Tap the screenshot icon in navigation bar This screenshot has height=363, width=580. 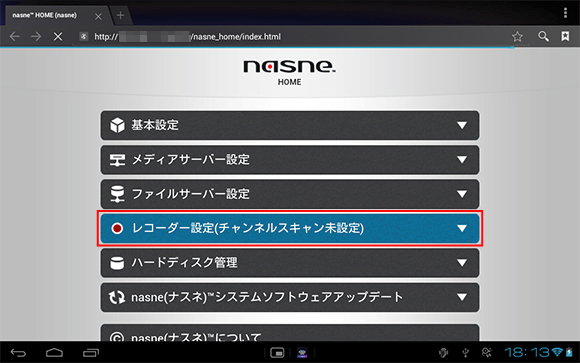pos(277,353)
